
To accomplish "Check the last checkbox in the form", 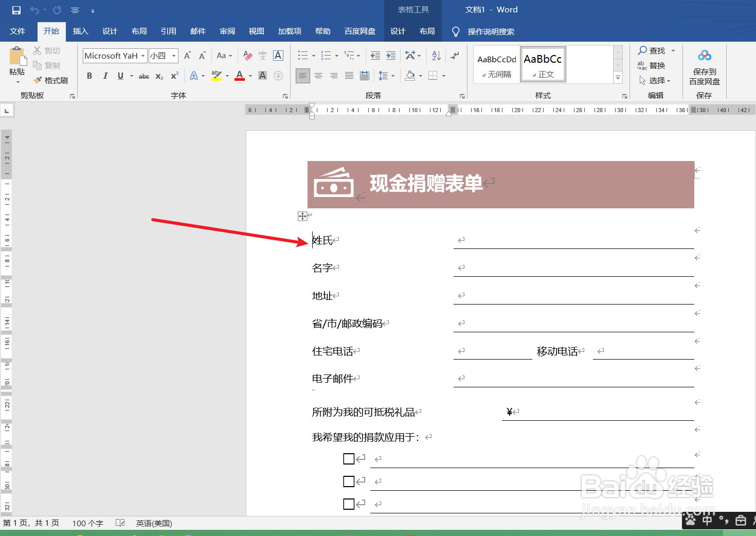I will click(349, 504).
